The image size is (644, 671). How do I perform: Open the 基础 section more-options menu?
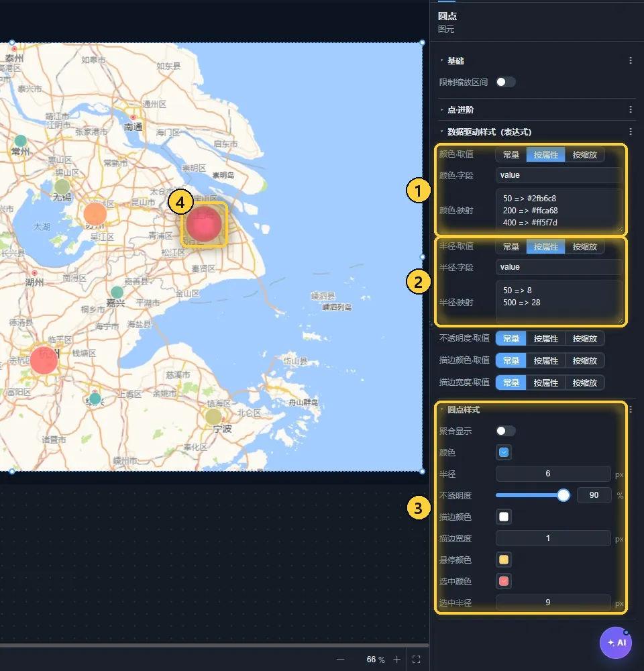631,61
